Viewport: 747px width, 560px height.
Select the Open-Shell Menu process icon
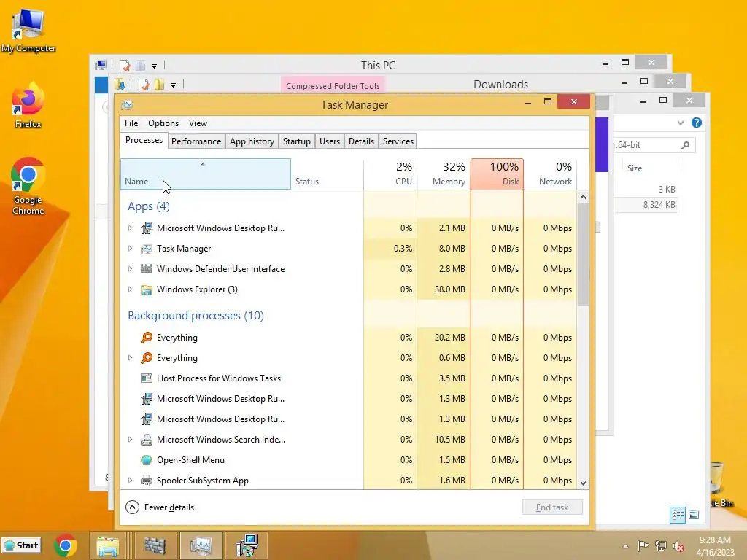[x=146, y=460]
